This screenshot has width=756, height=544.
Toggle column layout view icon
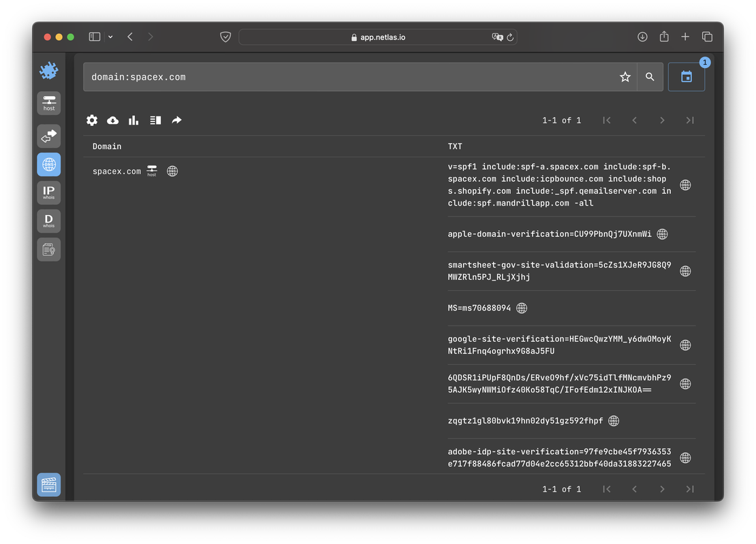[x=155, y=120]
